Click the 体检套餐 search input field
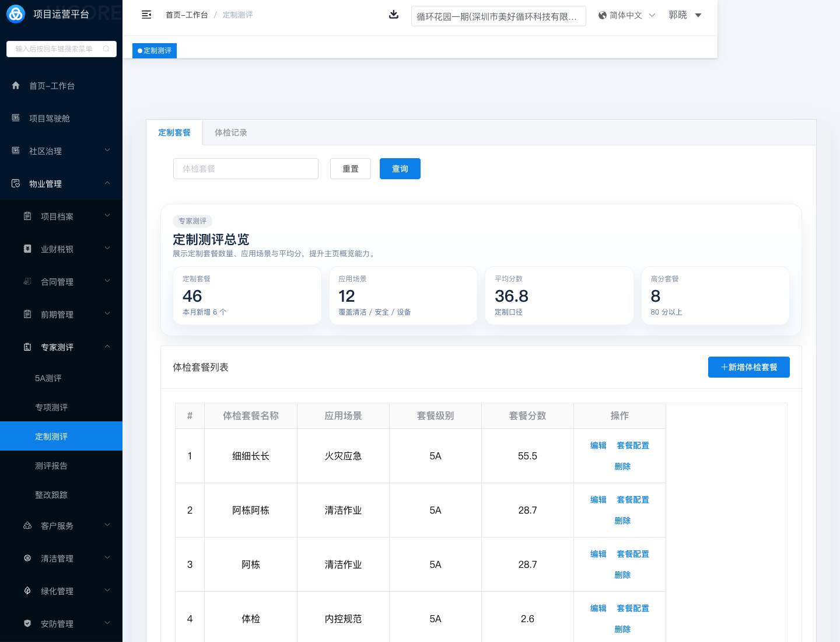This screenshot has width=840, height=642. [x=246, y=169]
